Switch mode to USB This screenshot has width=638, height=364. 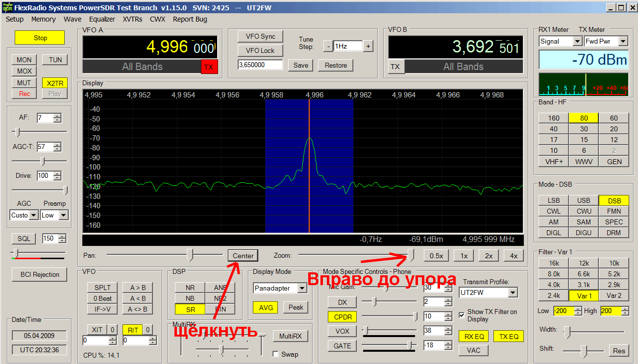coord(584,200)
